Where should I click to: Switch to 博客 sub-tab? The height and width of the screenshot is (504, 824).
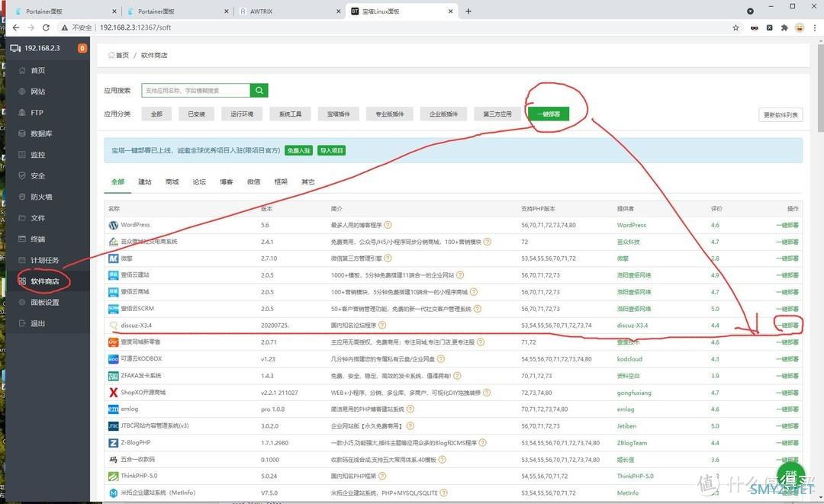227,181
